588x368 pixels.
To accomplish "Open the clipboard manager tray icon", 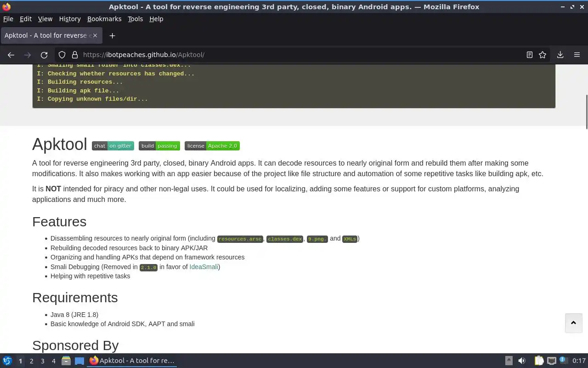I will pos(539,361).
